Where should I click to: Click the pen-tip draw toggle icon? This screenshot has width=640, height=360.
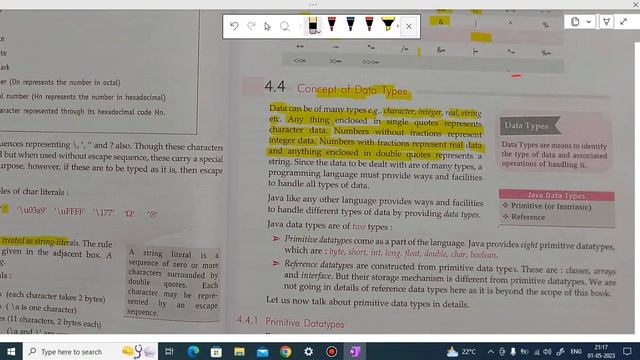click(x=607, y=22)
